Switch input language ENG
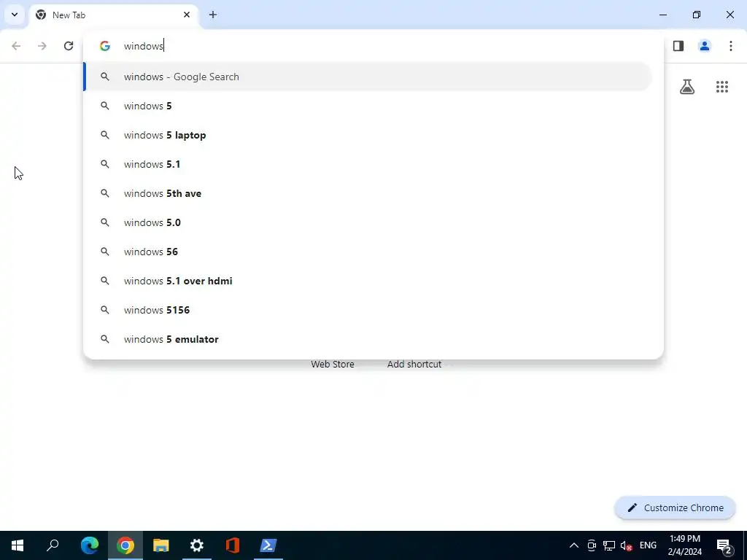 (648, 545)
